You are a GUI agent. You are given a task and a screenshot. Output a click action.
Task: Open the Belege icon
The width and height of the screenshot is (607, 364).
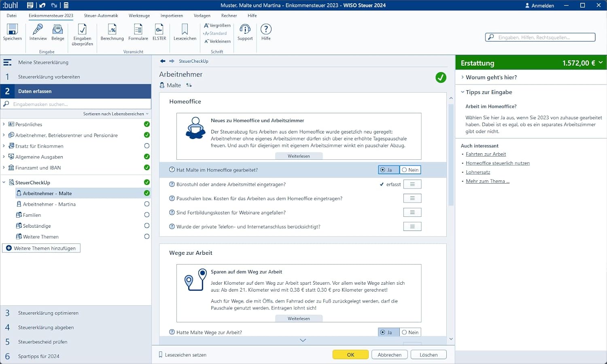tap(58, 32)
